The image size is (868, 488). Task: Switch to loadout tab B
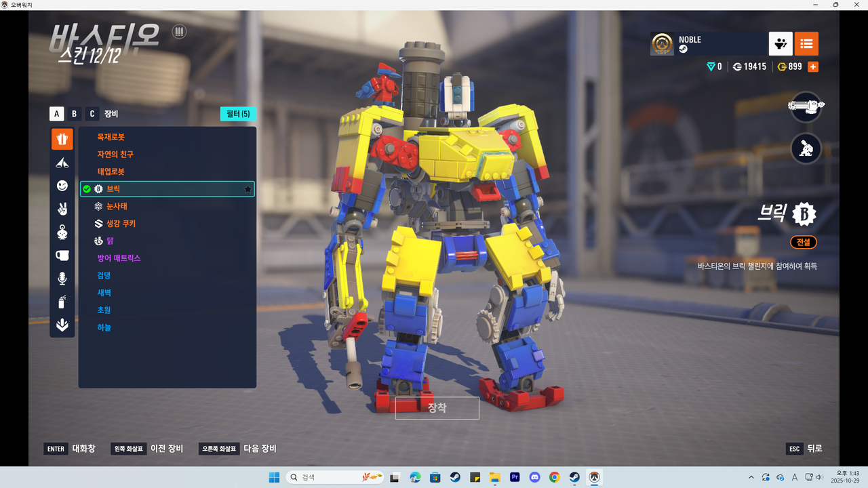[x=75, y=114]
